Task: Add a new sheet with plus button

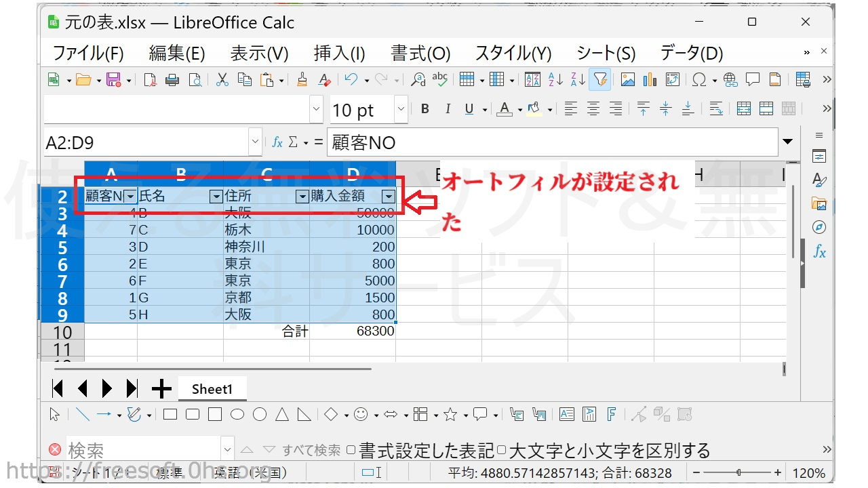Action: click(161, 388)
